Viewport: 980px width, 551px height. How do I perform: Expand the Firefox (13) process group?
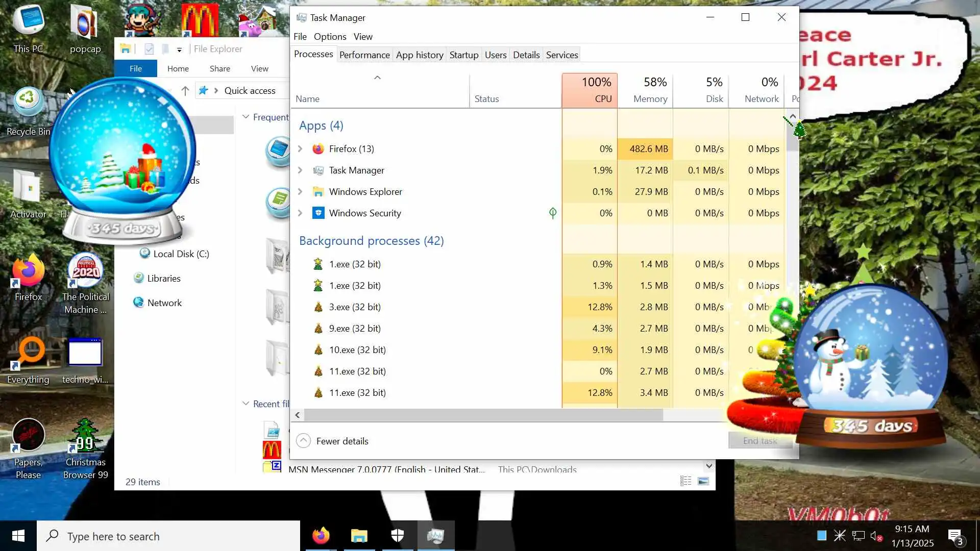point(300,148)
